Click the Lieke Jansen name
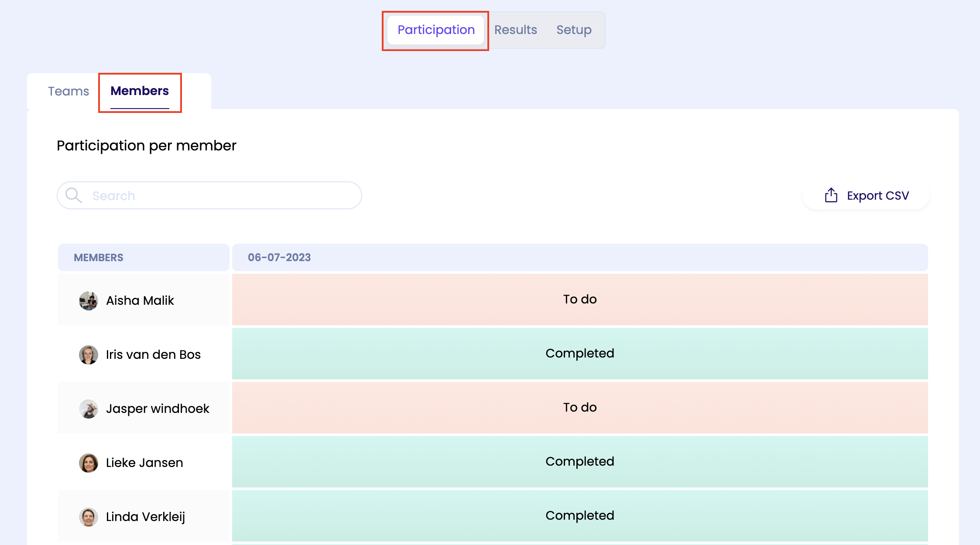Screen dimensions: 980x545 [144, 463]
